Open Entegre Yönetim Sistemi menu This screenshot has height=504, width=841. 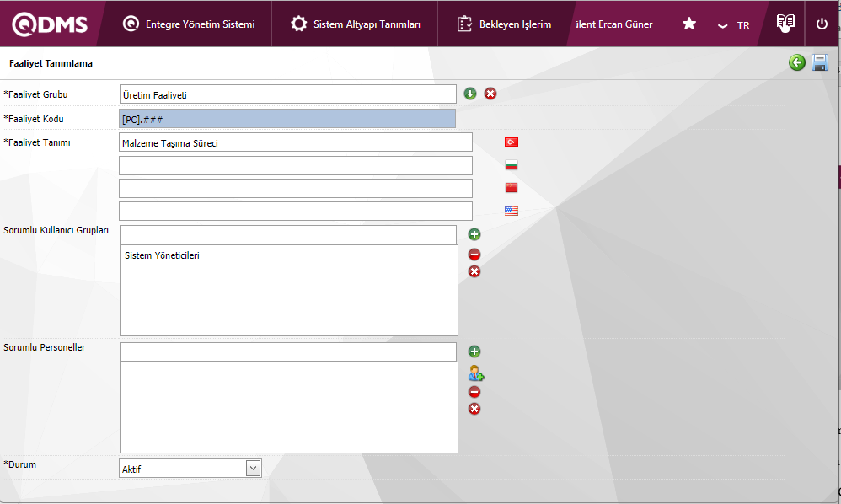189,24
